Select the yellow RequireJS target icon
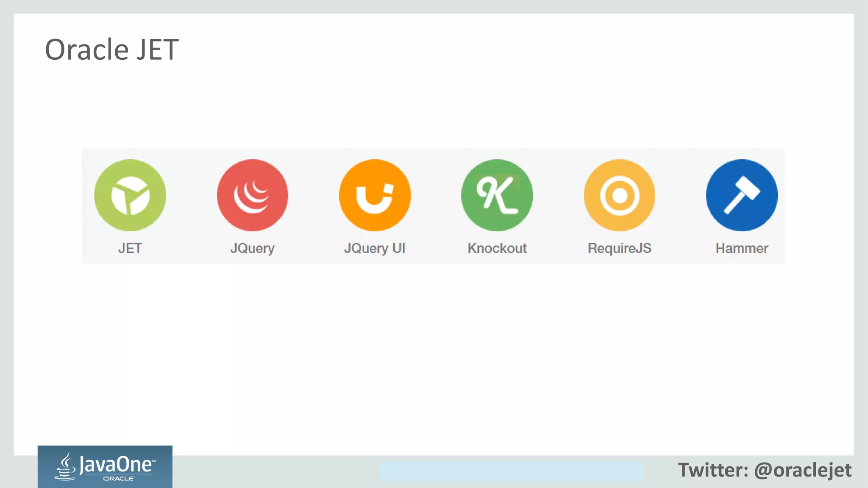This screenshot has width=868, height=488. (620, 195)
